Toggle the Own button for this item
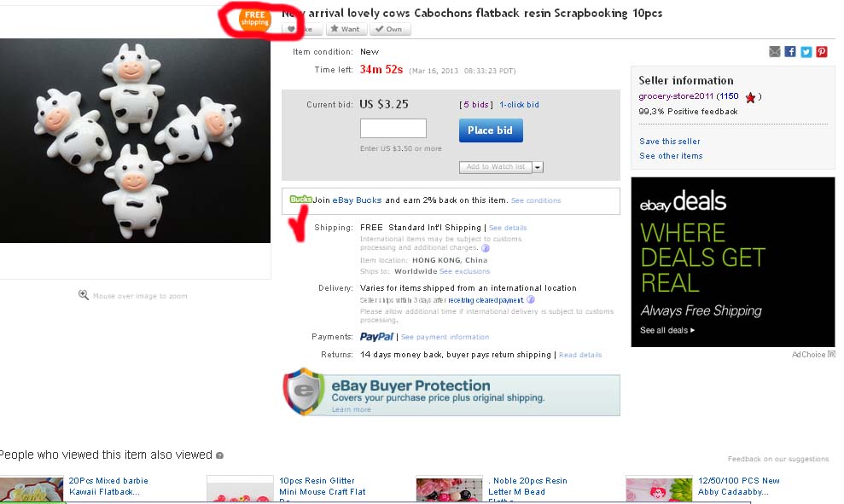This screenshot has width=844, height=504. (x=390, y=29)
